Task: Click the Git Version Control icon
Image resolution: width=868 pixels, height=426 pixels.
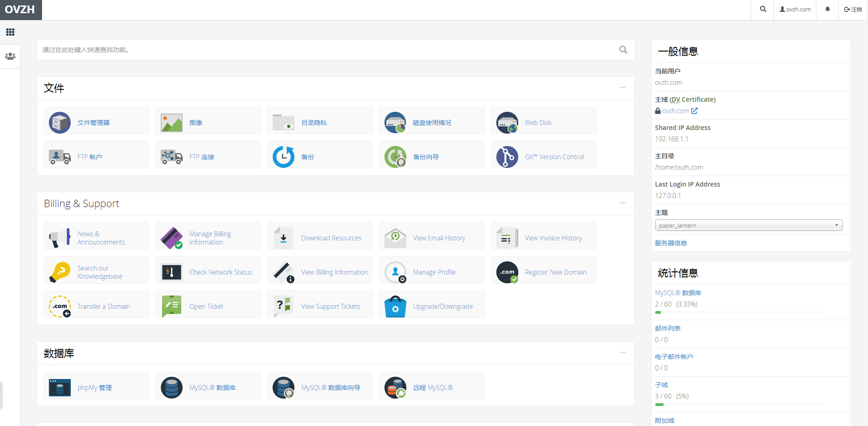Action: coord(507,157)
